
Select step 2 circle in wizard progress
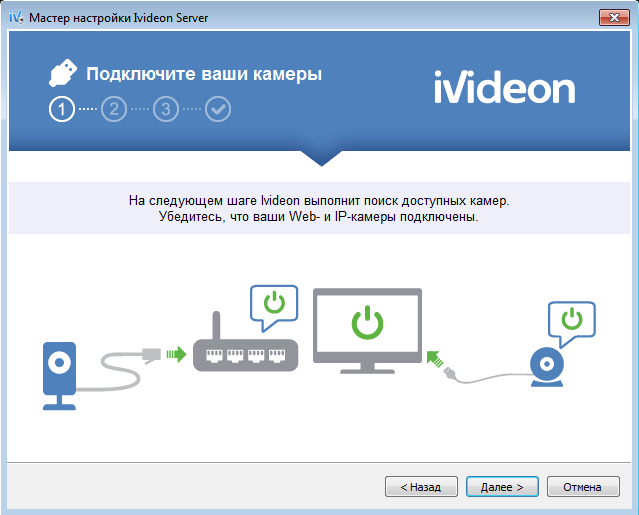coord(114,109)
